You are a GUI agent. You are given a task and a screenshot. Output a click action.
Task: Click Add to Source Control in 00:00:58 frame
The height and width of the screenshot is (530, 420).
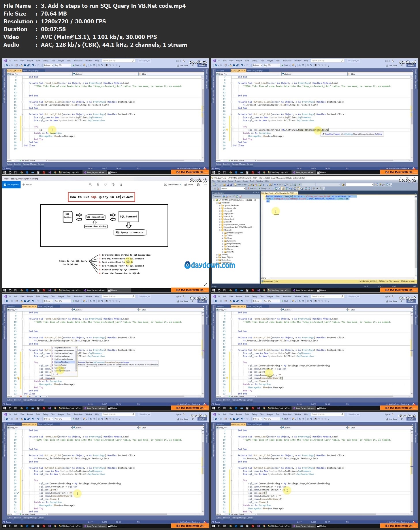click(x=189, y=169)
